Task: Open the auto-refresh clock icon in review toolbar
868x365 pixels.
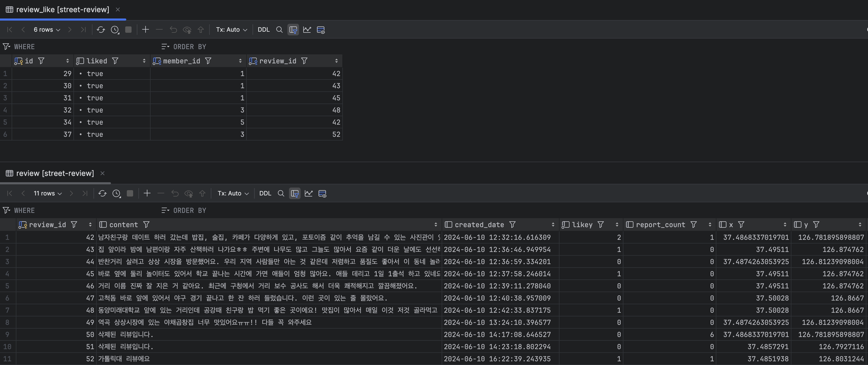Action: (x=116, y=193)
